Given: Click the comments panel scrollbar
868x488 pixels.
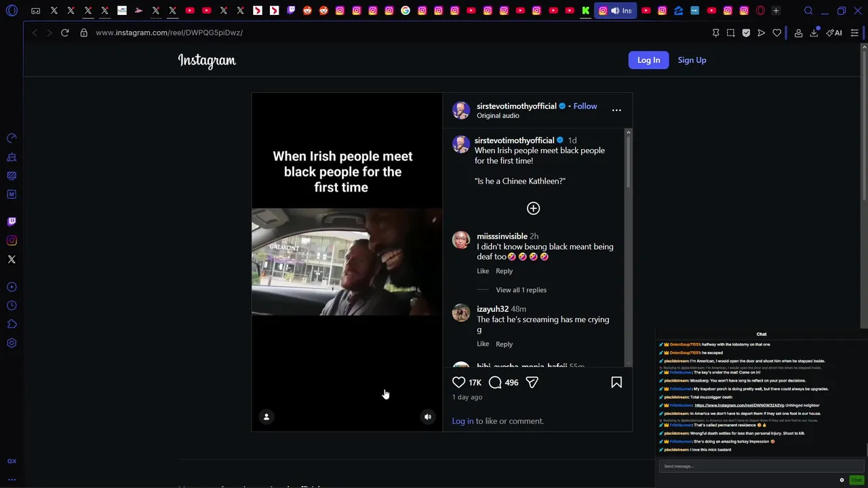Looking at the screenshot, I should [x=628, y=161].
